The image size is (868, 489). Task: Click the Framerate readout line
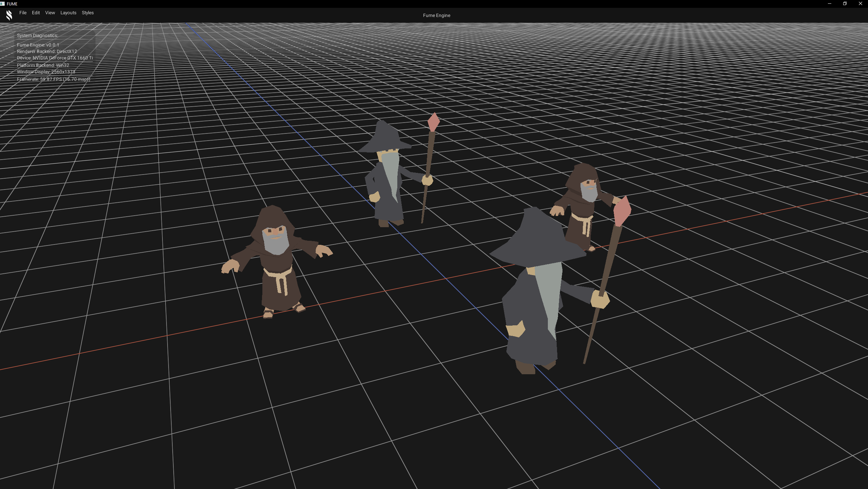pyautogui.click(x=53, y=79)
